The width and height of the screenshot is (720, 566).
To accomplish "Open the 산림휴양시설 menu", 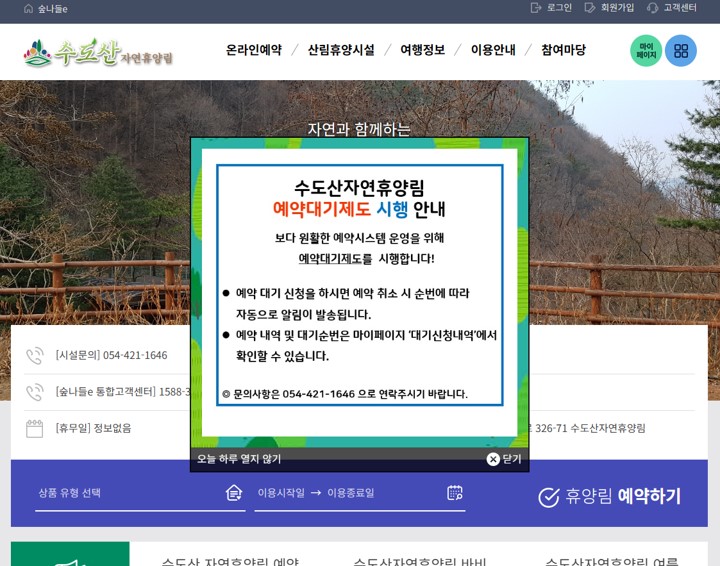I will (x=340, y=50).
